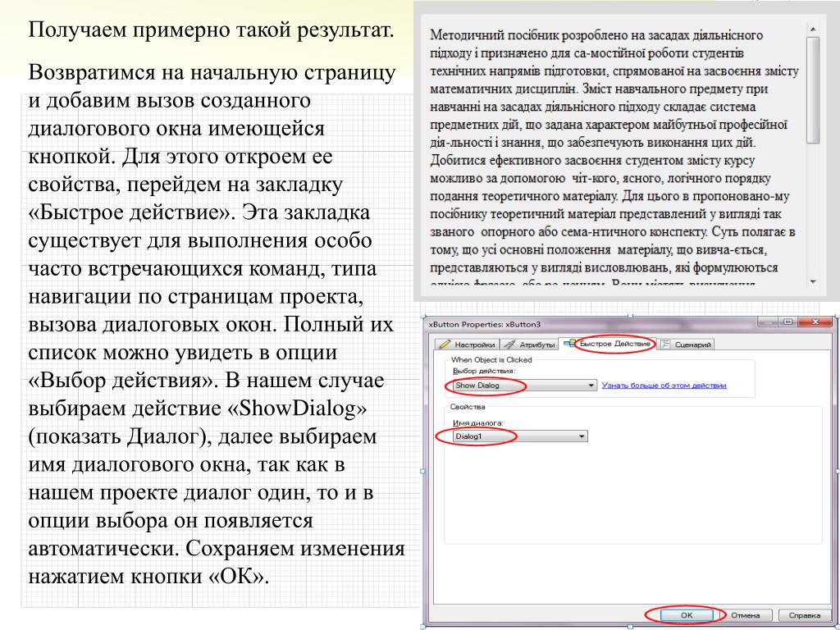
Task: Click the label 'Имя диалога:'
Action: 478,422
